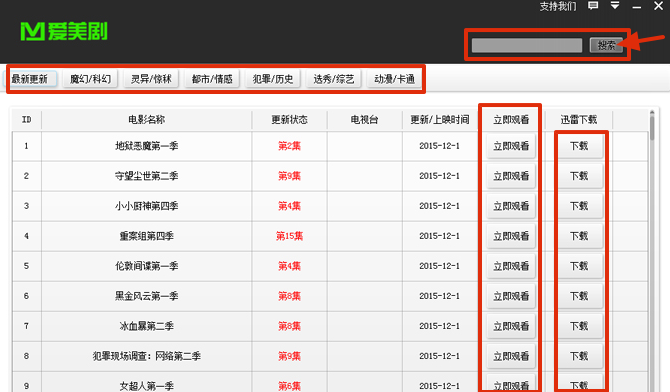Screen dimensions: 670x392
Task: Focus the search text box
Action: pos(526,45)
